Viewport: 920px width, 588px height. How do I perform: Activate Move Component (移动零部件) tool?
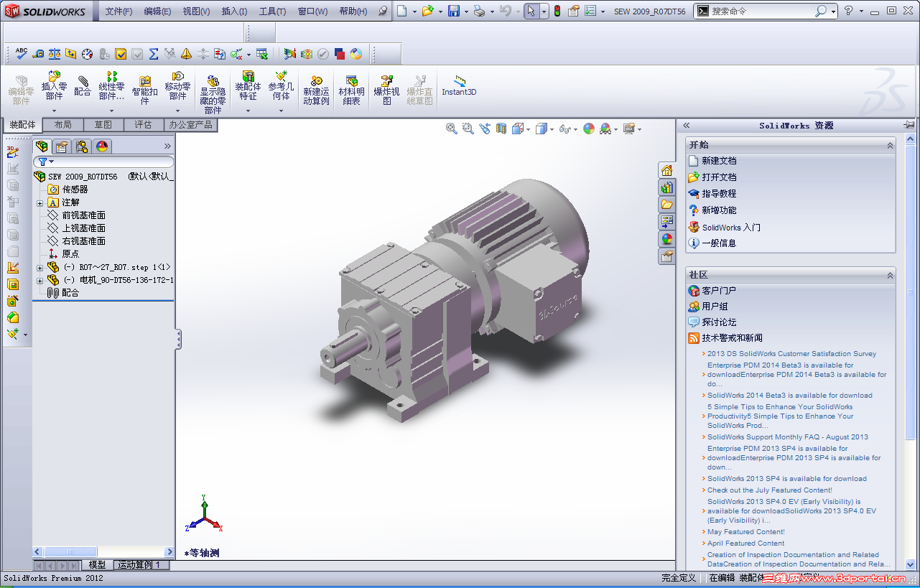point(177,86)
